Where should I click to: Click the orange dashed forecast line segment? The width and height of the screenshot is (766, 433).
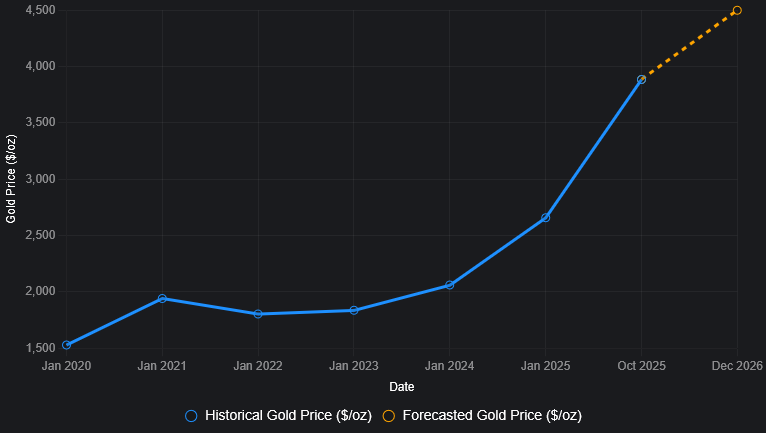click(x=690, y=44)
